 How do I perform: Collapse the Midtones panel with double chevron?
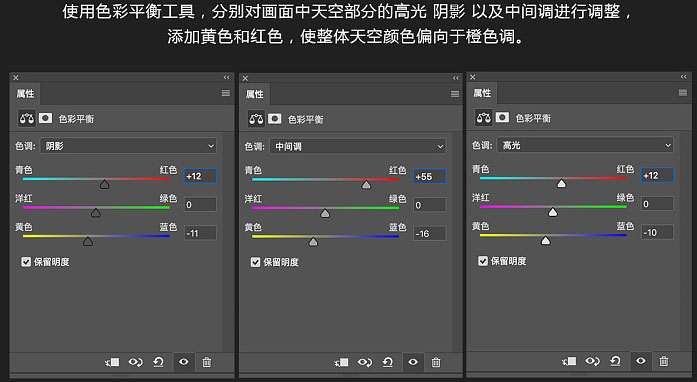pos(456,78)
